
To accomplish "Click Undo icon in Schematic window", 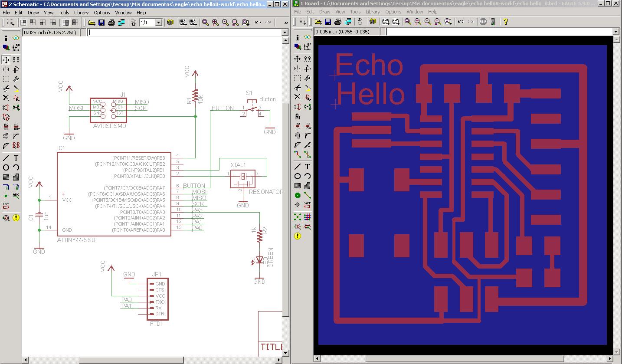I will pos(258,23).
